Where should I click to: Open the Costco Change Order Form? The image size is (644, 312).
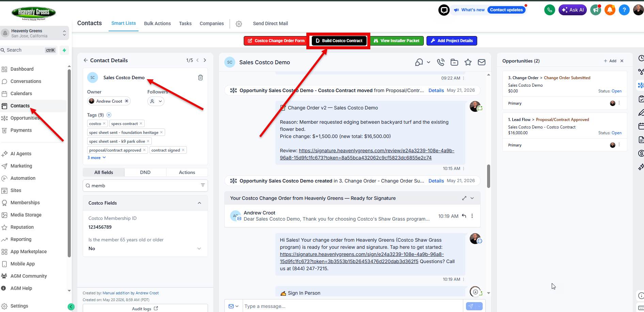click(276, 41)
